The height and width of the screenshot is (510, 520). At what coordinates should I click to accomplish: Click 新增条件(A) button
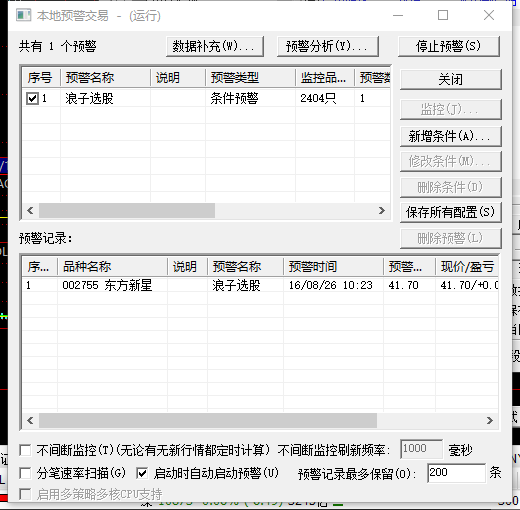[x=451, y=136]
